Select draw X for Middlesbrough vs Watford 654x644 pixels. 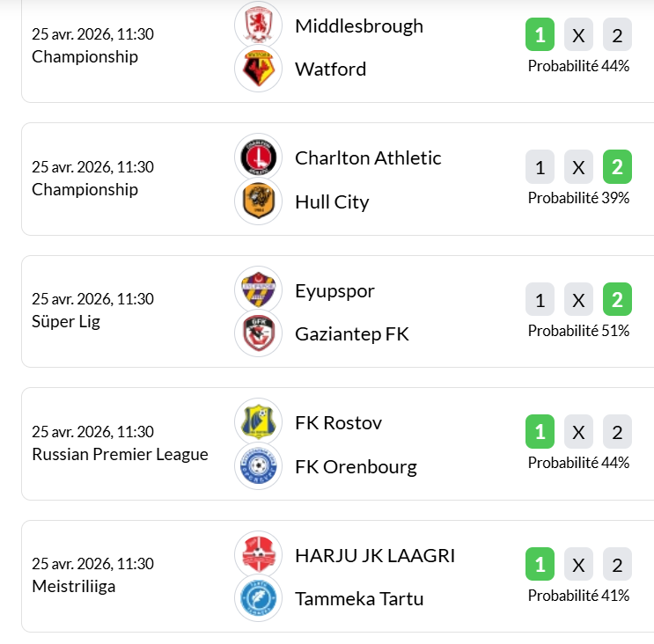coord(578,36)
